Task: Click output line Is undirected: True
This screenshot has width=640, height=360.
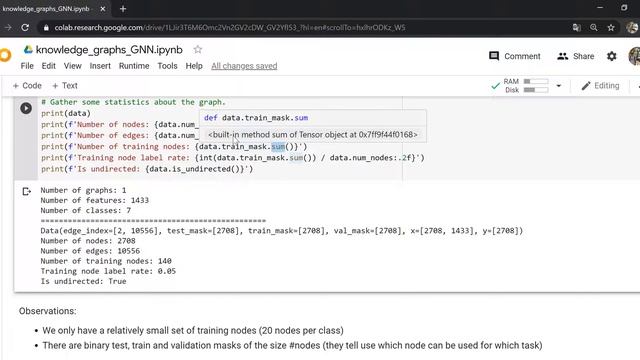Action: coord(83,281)
